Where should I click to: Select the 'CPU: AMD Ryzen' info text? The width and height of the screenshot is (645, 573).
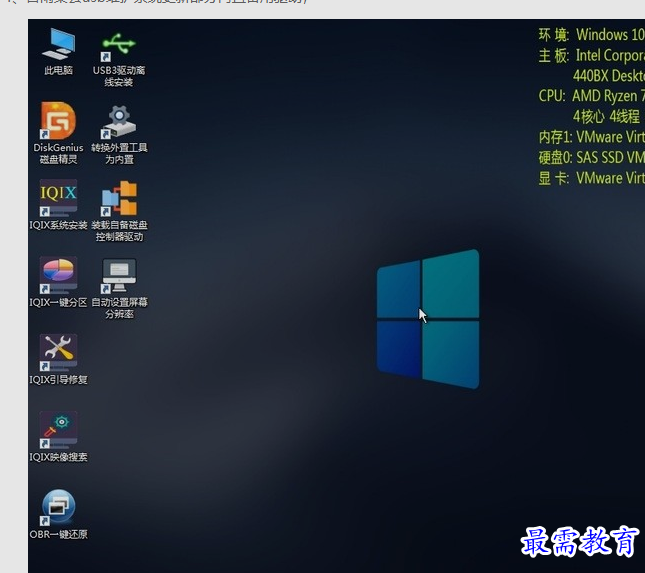[592, 96]
